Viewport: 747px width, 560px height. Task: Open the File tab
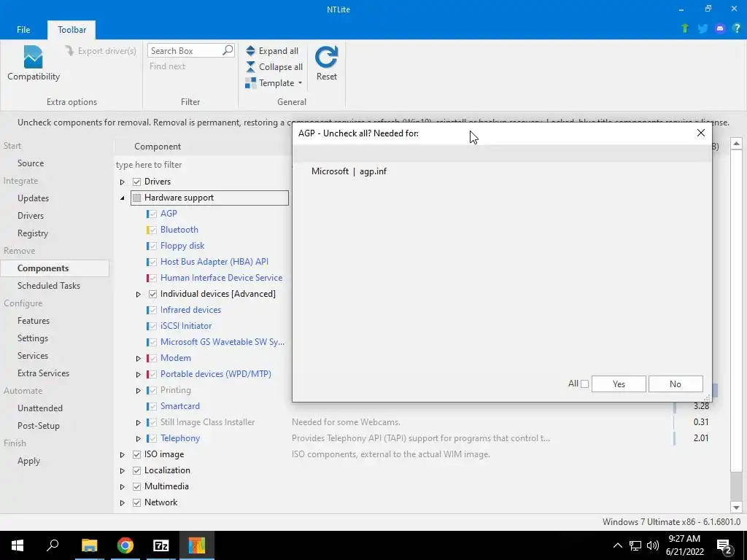tap(23, 29)
